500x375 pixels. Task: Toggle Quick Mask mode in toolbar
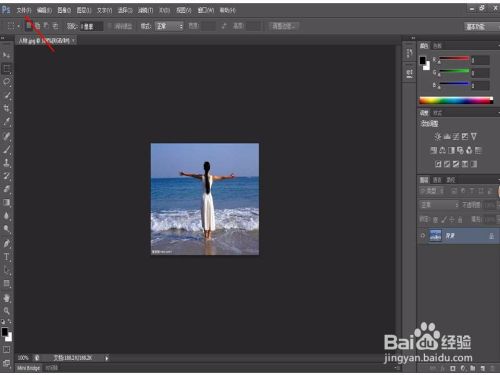click(6, 350)
